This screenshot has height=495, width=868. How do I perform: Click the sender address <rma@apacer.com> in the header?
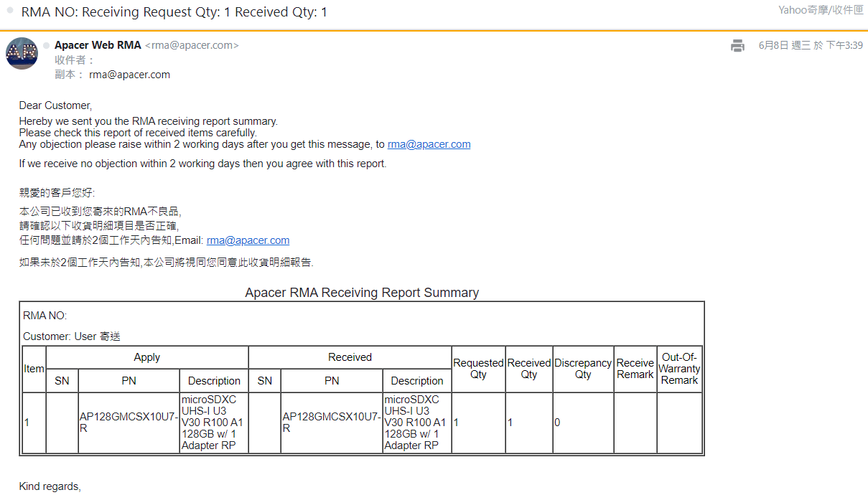pyautogui.click(x=192, y=45)
